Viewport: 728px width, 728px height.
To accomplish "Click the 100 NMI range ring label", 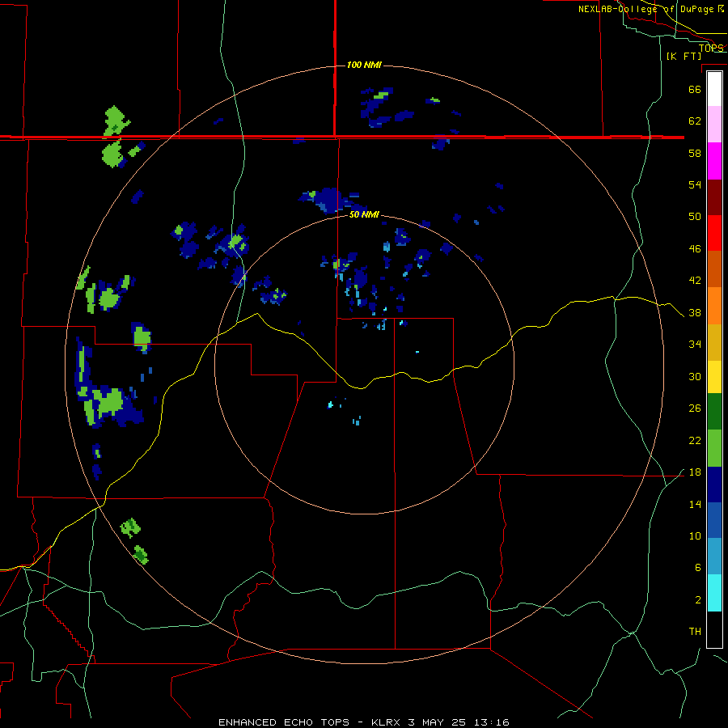I will [x=364, y=65].
